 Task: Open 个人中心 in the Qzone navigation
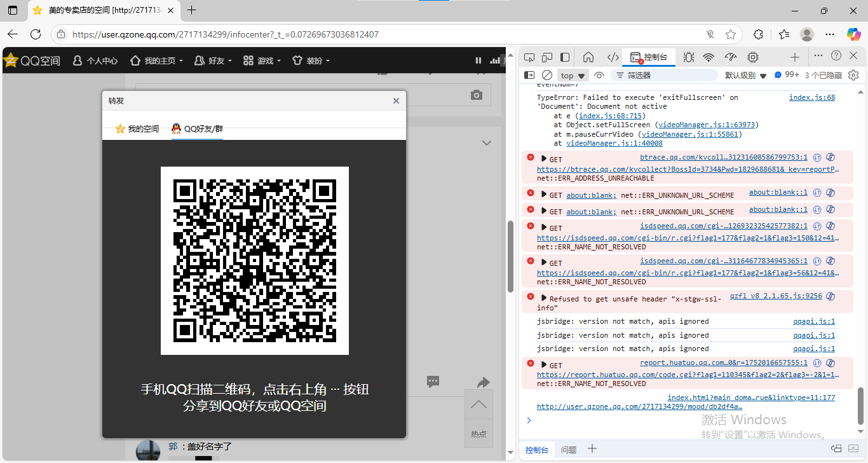coord(95,60)
